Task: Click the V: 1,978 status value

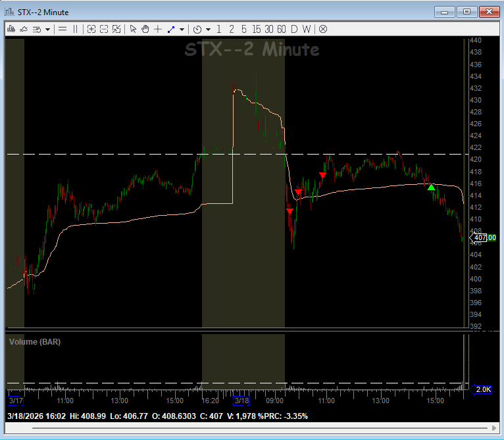Action: (x=241, y=416)
